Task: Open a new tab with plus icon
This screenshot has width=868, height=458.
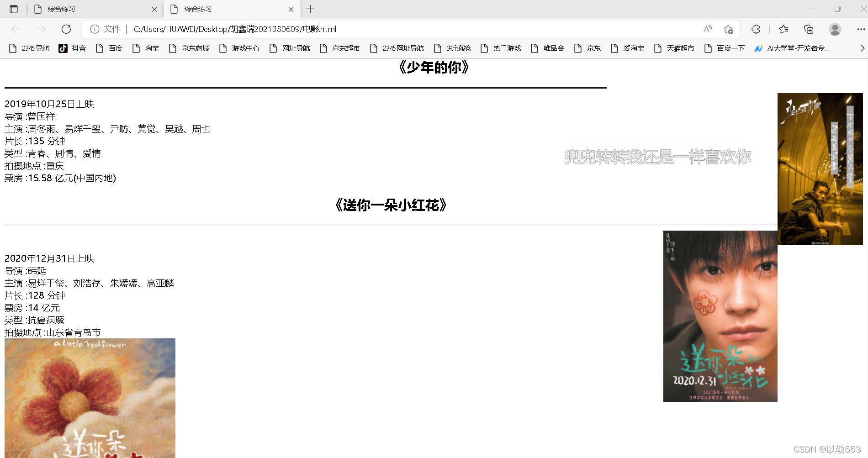Action: 310,9
